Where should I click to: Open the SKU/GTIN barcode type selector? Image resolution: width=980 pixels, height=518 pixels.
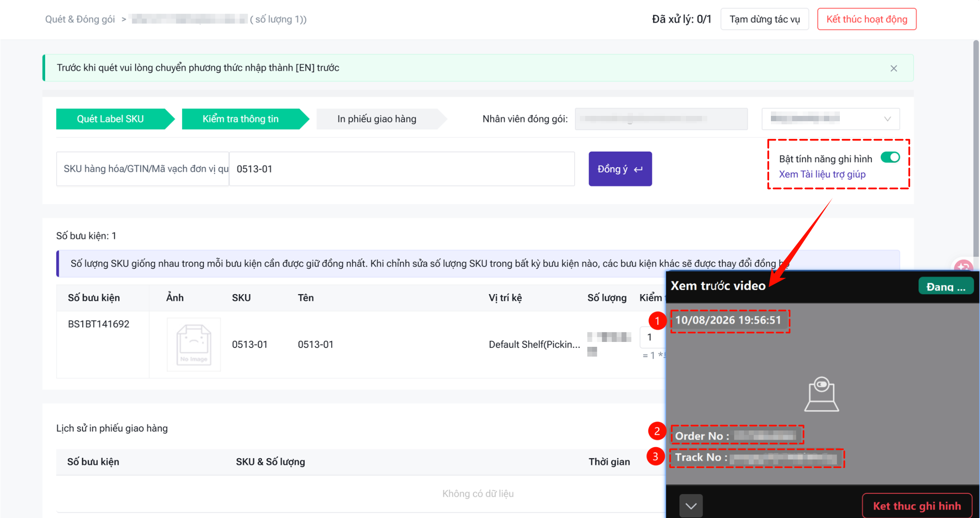(142, 169)
